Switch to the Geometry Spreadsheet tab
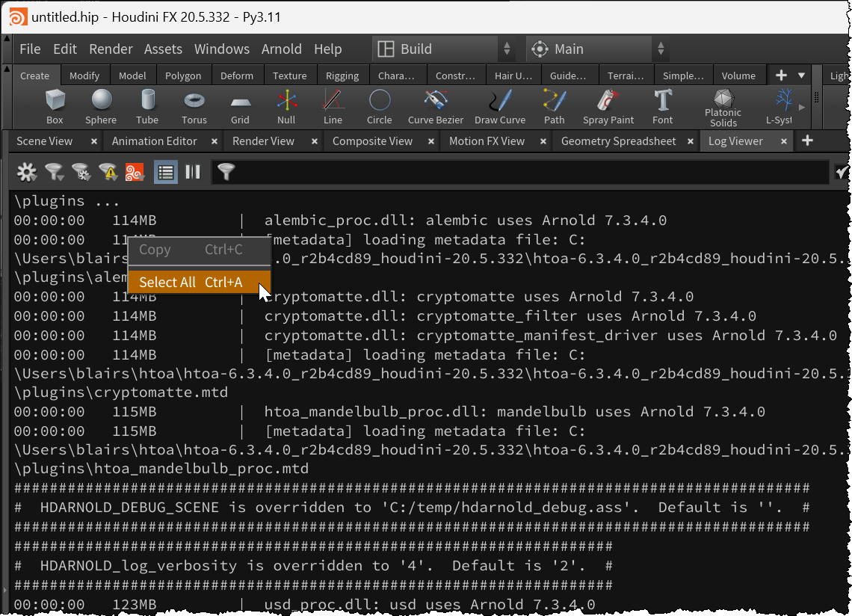 click(618, 141)
